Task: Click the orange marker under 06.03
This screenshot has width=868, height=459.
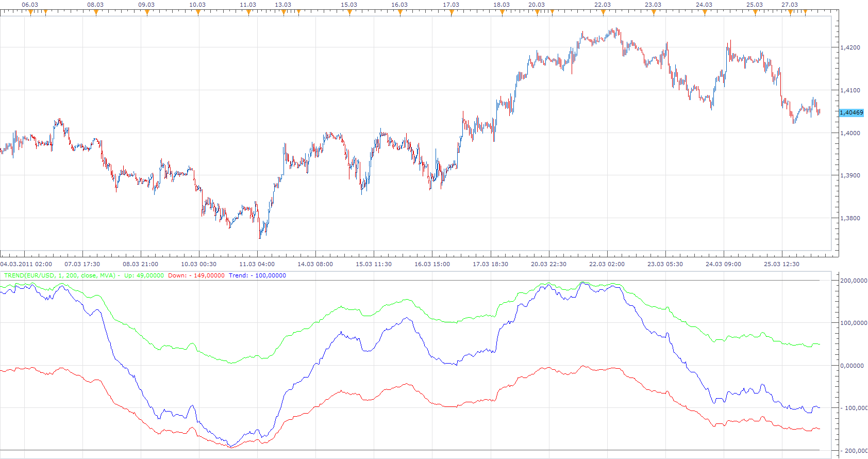Action: coord(30,13)
